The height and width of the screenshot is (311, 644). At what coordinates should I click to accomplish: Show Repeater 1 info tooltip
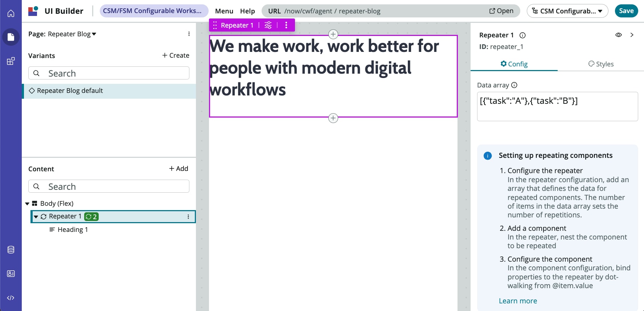pos(522,35)
